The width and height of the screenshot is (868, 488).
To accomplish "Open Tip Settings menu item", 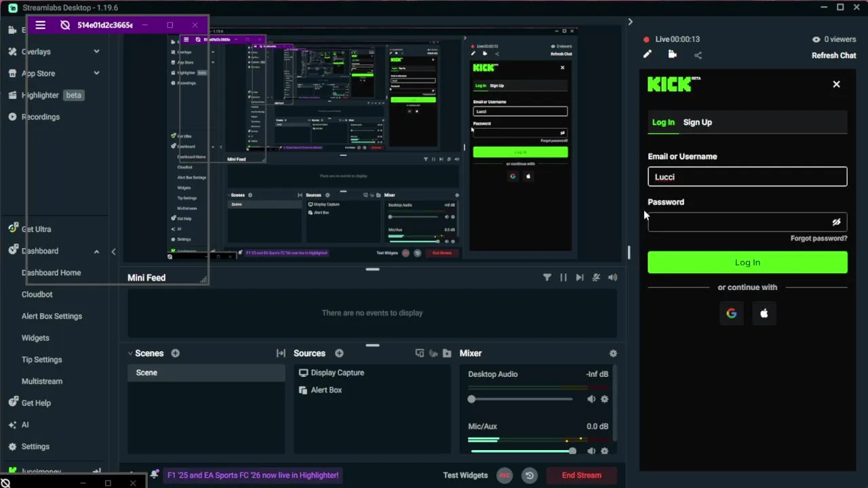I will pos(41,359).
